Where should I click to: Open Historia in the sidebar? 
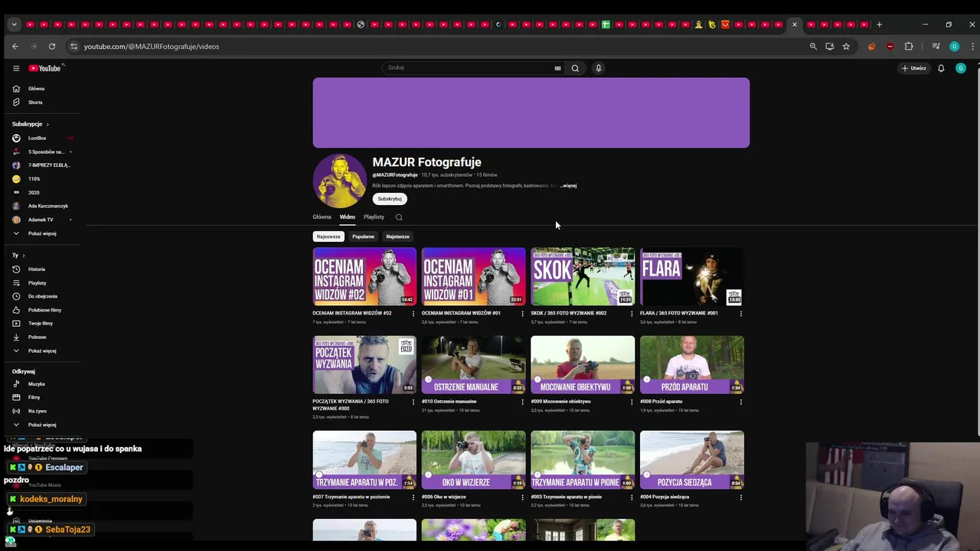coord(37,269)
